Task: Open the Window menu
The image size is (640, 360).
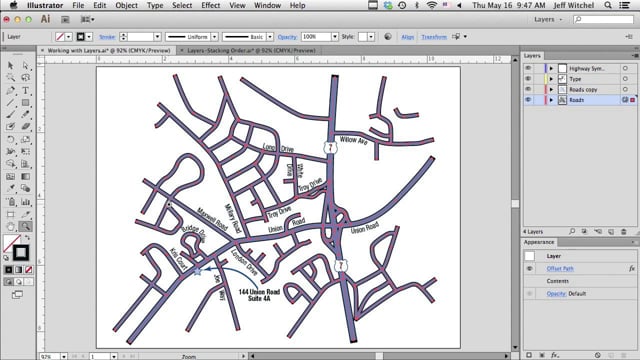Action: [267, 5]
